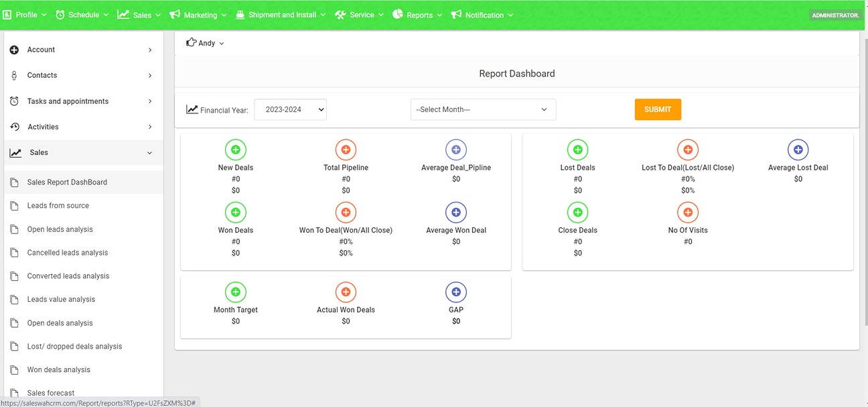Screen dimensions: 868x407
Task: Open the Marketing menu in top bar
Action: pos(198,15)
